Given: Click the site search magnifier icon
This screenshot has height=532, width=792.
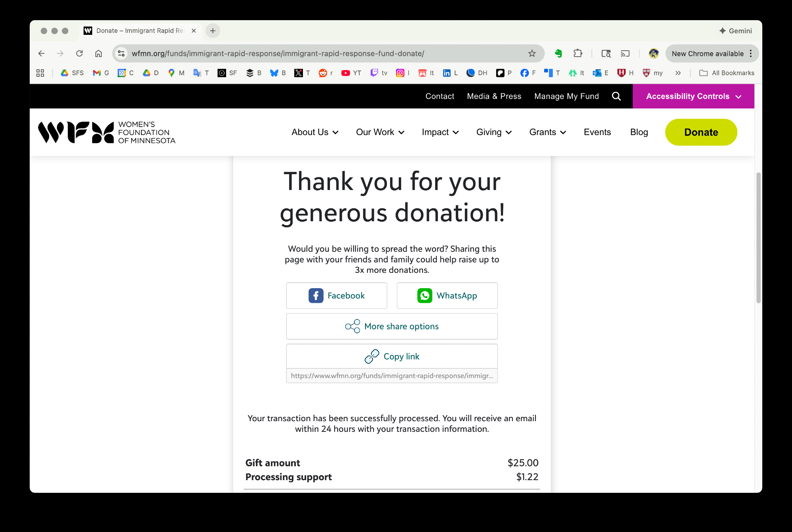Looking at the screenshot, I should tap(616, 96).
